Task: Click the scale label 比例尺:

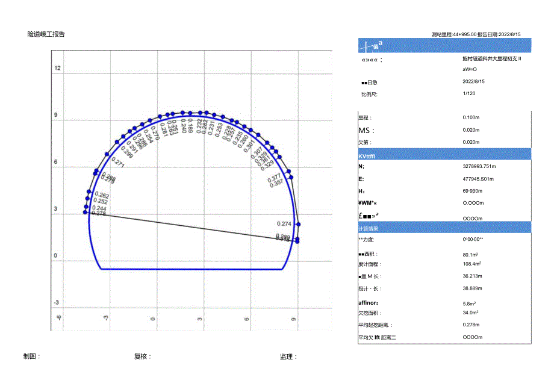Action: tap(369, 95)
